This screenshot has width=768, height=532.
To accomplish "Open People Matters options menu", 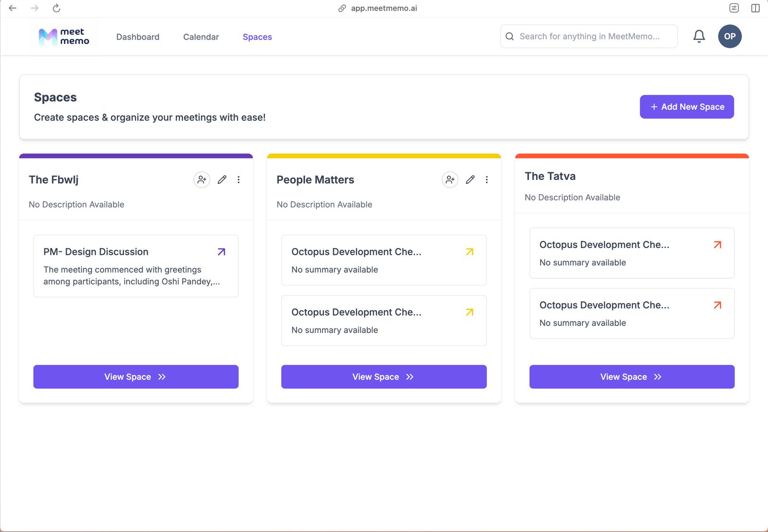I will [487, 179].
